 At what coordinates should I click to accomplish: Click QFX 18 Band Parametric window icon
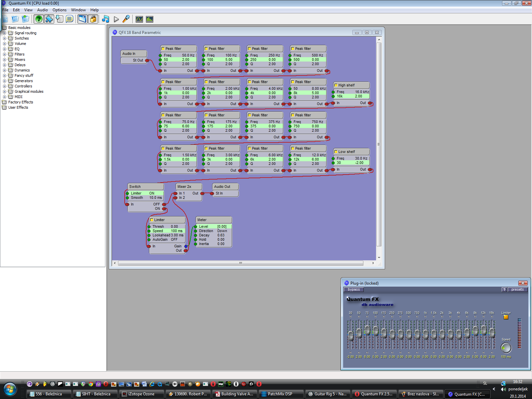point(115,32)
